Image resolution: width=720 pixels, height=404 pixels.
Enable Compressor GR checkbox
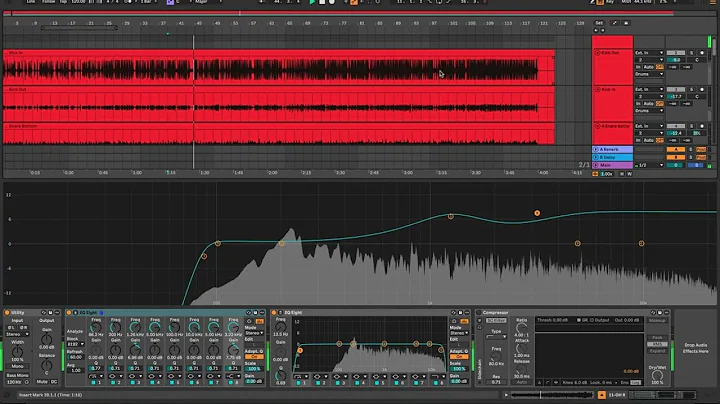579,320
